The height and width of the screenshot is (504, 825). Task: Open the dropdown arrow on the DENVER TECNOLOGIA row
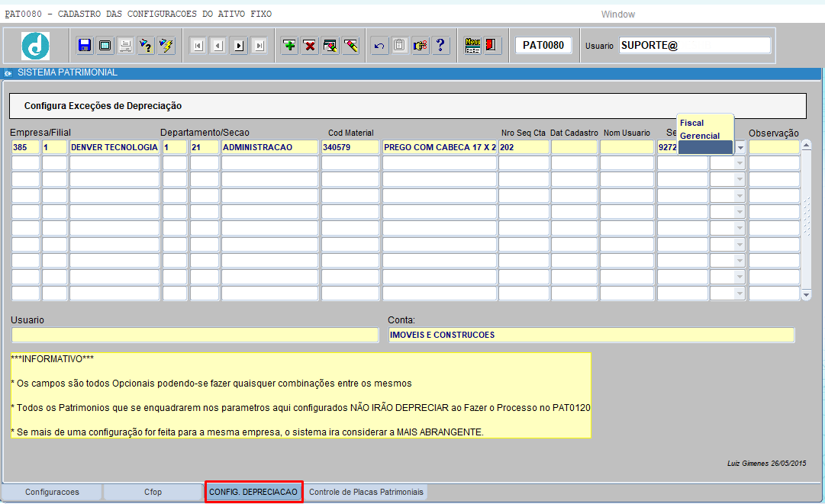(740, 148)
